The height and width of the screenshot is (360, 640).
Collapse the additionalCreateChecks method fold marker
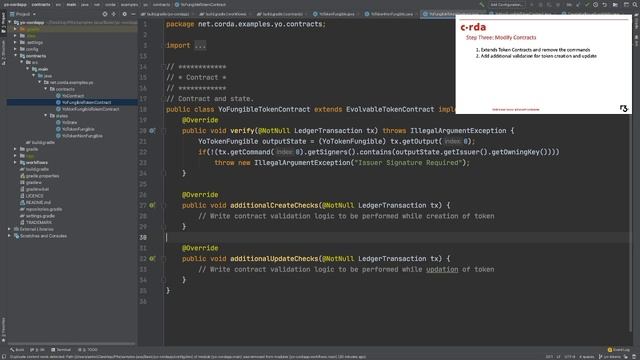tap(164, 205)
